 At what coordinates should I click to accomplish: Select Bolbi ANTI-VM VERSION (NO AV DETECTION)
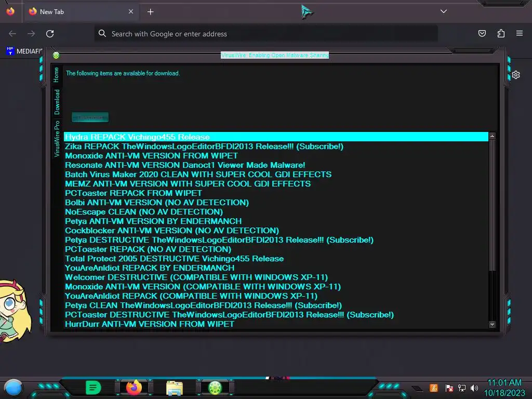click(276, 203)
